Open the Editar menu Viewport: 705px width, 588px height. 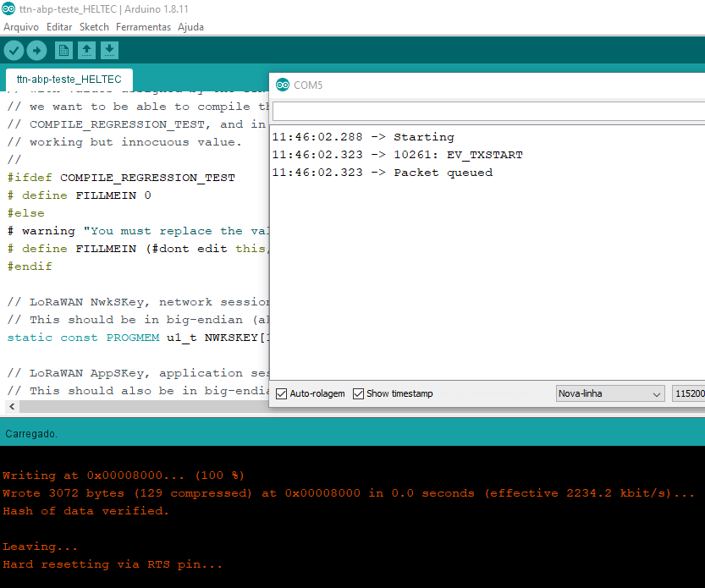click(x=59, y=27)
